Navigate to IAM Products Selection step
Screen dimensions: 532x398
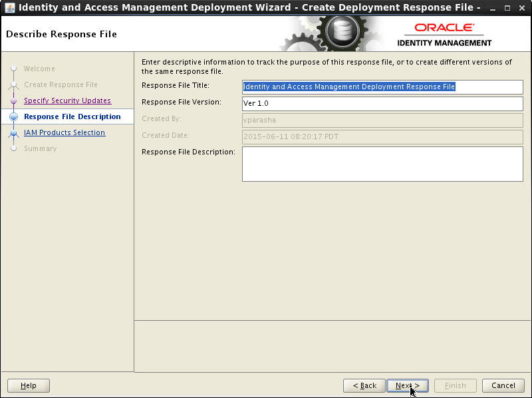coord(64,132)
